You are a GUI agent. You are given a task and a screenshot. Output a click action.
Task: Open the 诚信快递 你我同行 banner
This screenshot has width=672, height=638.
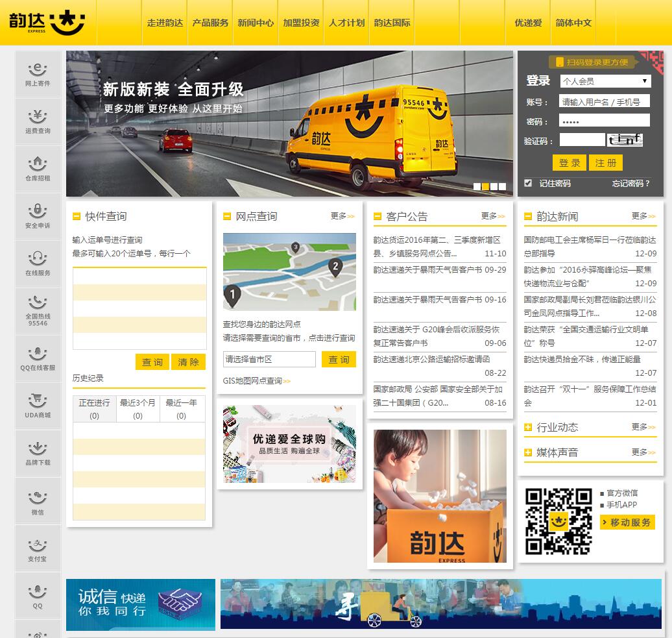[141, 604]
